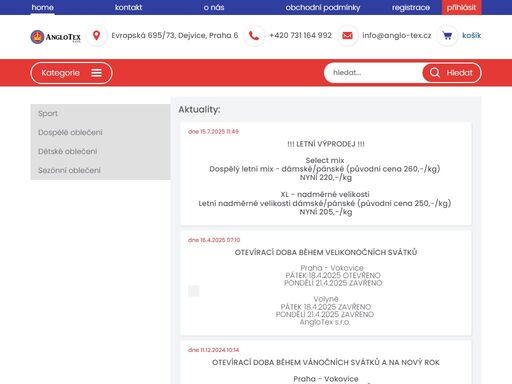Click the date dne 16.4.2025 07:10
The width and height of the screenshot is (512, 384).
click(x=214, y=240)
